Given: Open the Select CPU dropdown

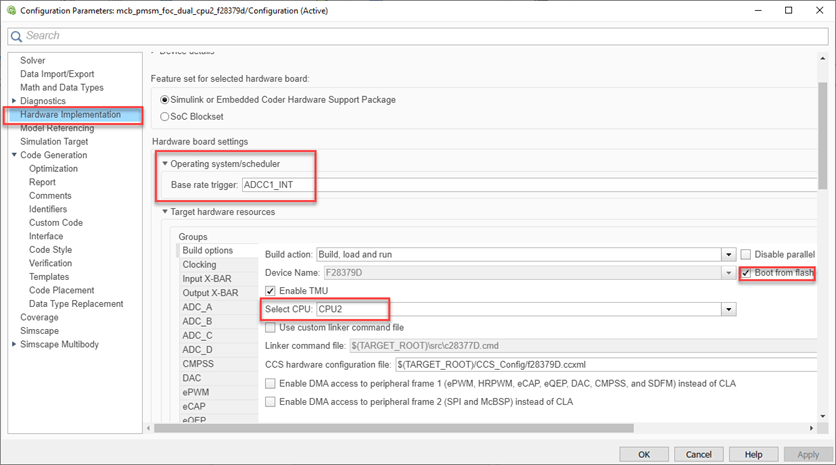Looking at the screenshot, I should click(729, 309).
